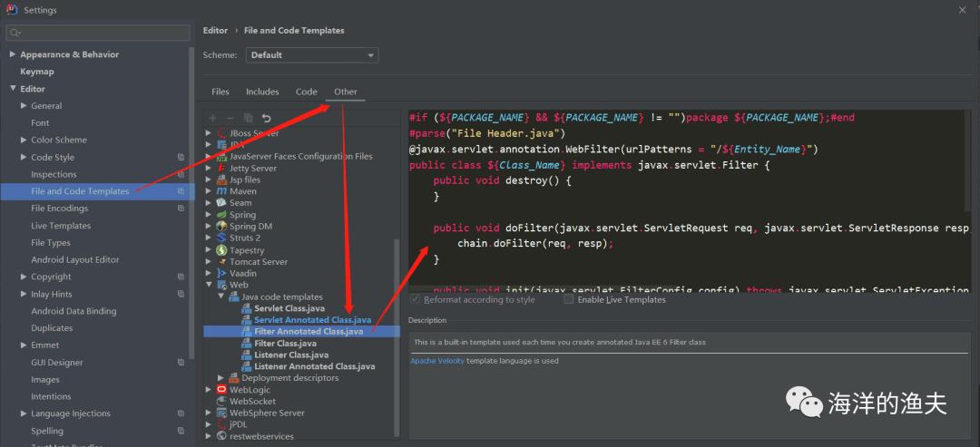This screenshot has width=980, height=447.
Task: Select the WebLogic icon
Action: pos(221,390)
